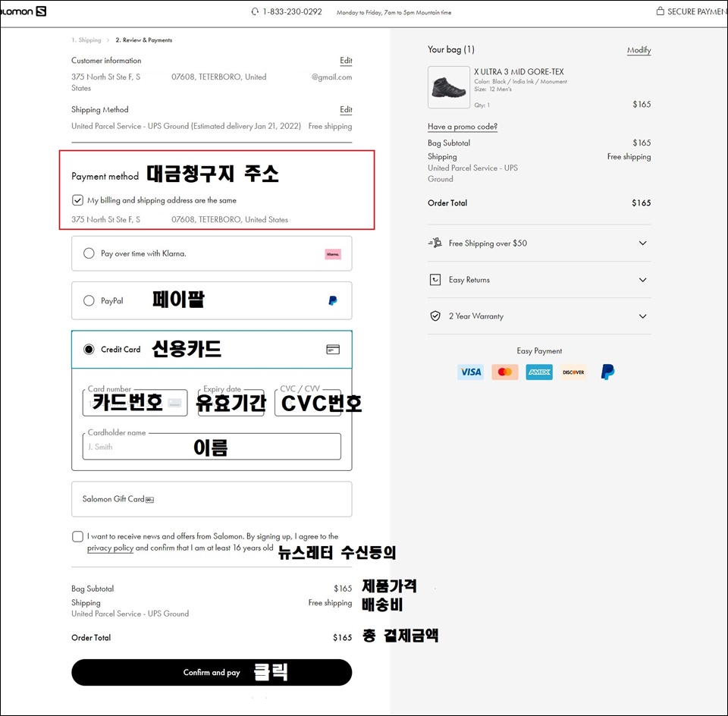This screenshot has height=716, width=728.
Task: Click the Discover card logo
Action: pyautogui.click(x=573, y=372)
